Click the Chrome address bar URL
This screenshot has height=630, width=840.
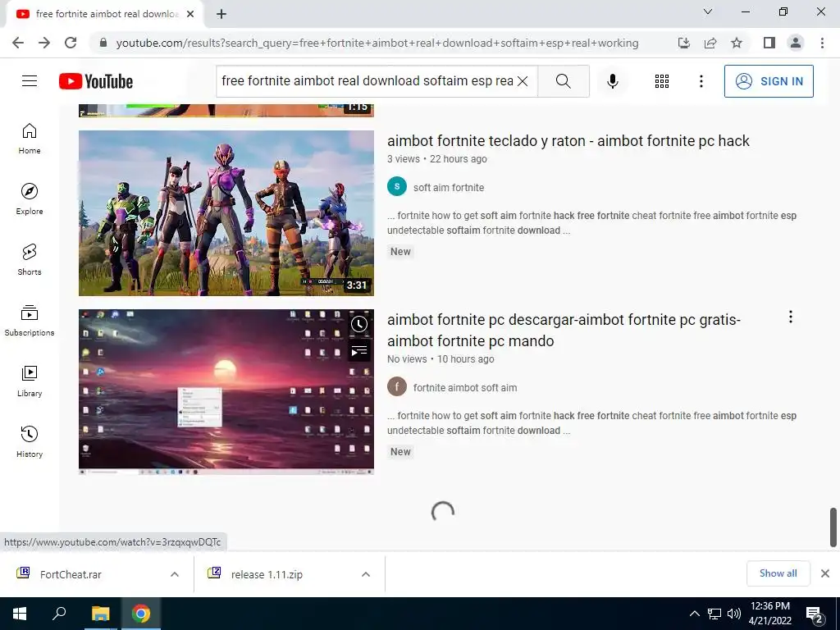377,43
